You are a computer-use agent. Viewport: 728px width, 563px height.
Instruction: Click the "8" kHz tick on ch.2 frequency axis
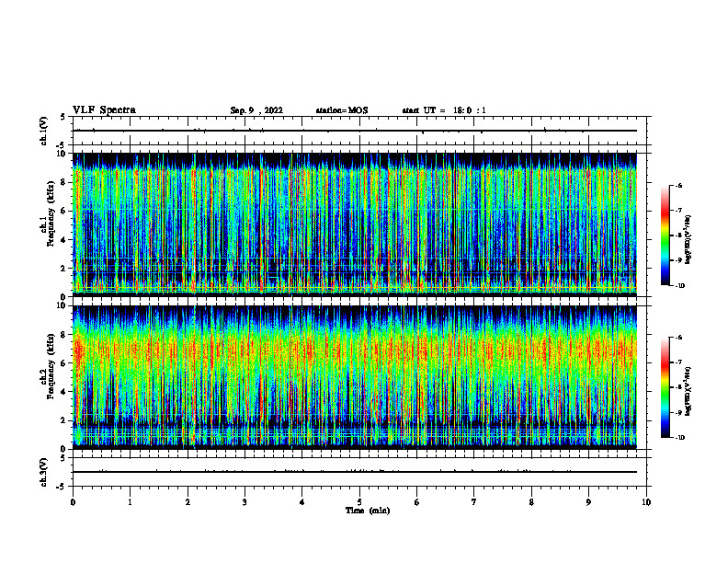64,335
